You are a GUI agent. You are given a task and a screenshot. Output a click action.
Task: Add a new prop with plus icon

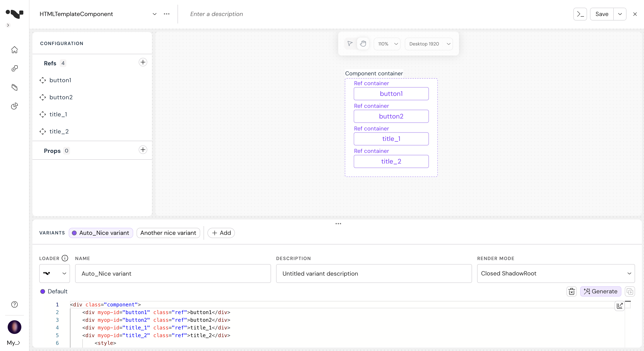click(143, 150)
